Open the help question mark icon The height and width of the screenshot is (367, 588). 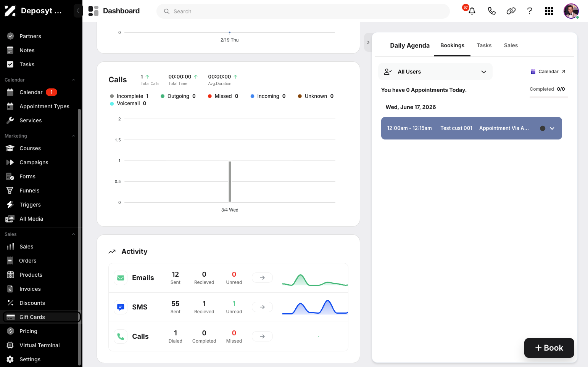click(x=530, y=11)
